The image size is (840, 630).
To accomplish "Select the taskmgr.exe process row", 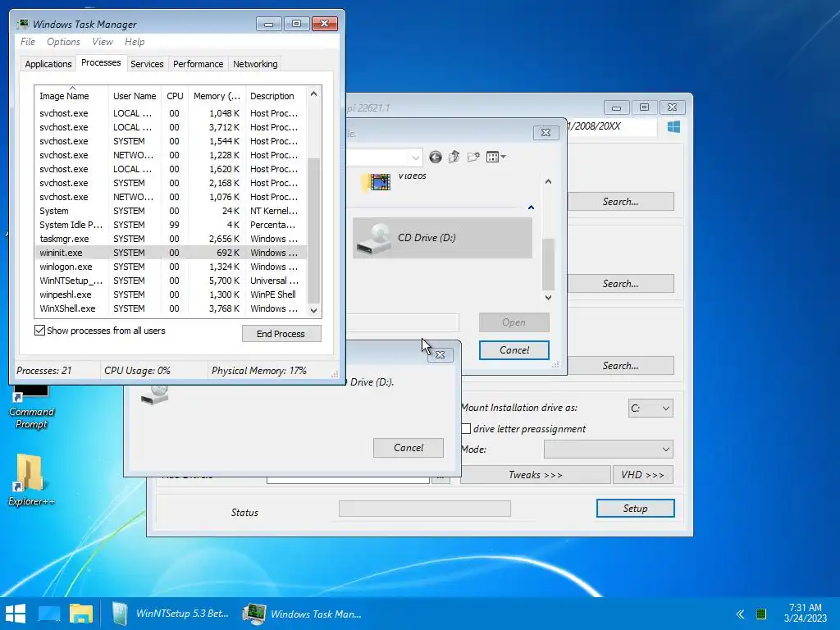I will 171,239.
